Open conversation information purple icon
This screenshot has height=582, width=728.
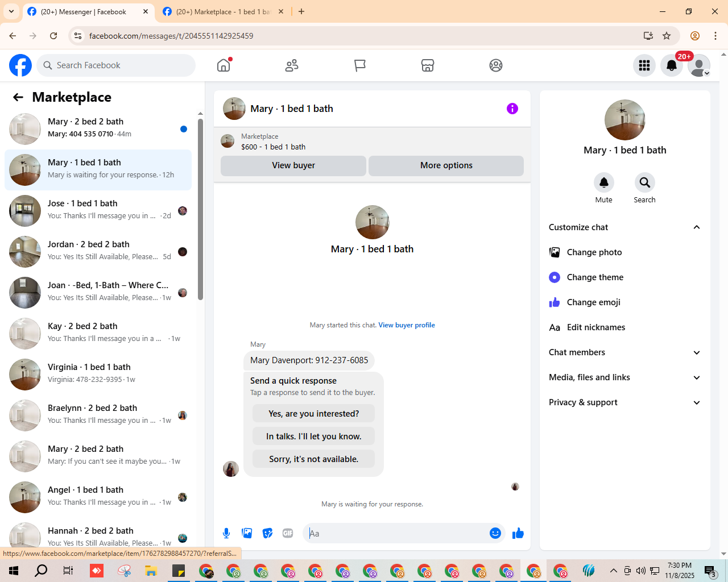point(512,109)
